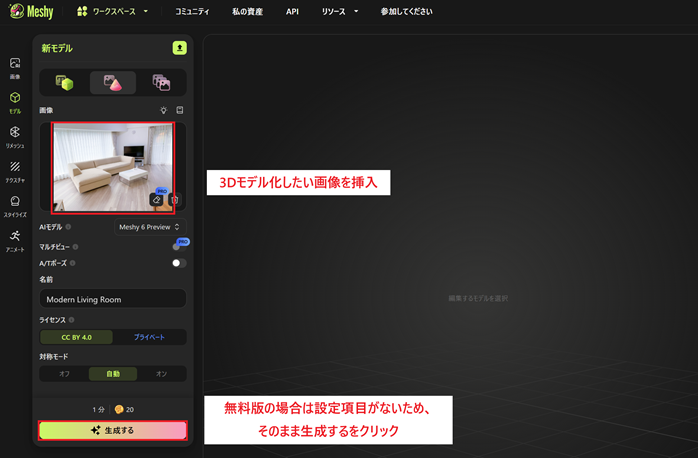
Task: Click the info icon next to AIモデル
Action: point(68,227)
